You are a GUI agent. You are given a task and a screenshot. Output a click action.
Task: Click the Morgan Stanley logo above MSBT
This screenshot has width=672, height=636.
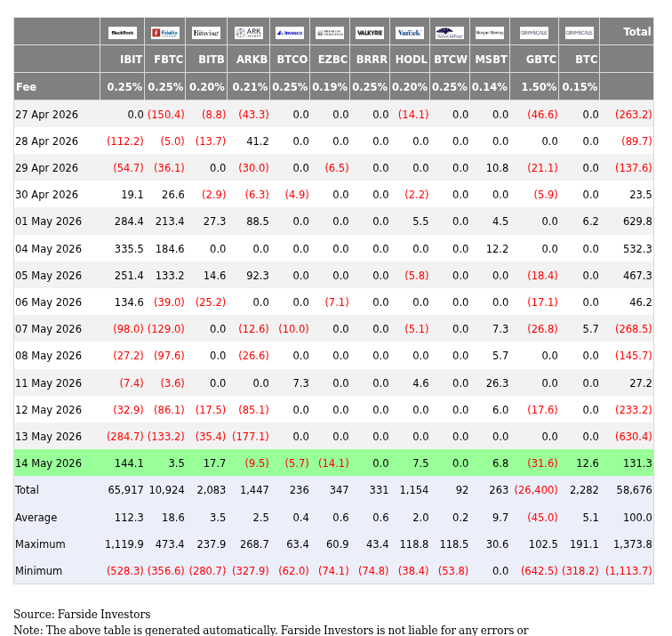490,33
